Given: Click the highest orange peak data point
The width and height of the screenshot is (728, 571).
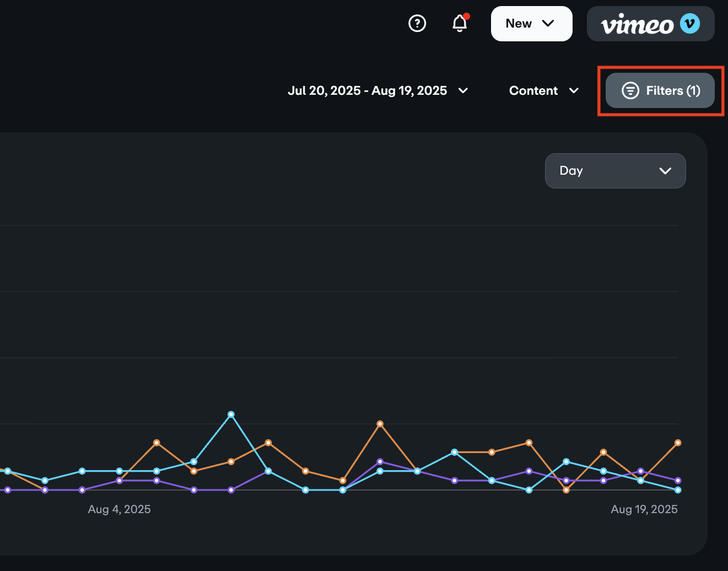Looking at the screenshot, I should [380, 424].
